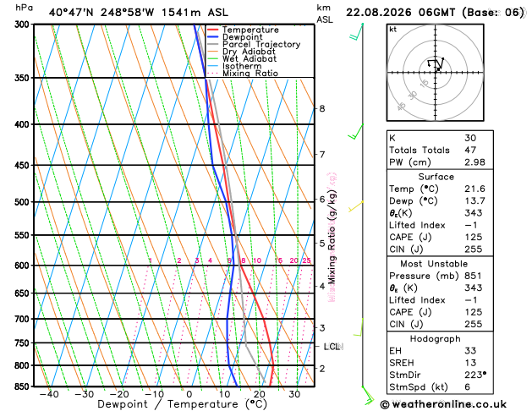Click the -40 temperature axis label
Image resolution: width=532 pixels, height=411 pixels.
click(49, 394)
